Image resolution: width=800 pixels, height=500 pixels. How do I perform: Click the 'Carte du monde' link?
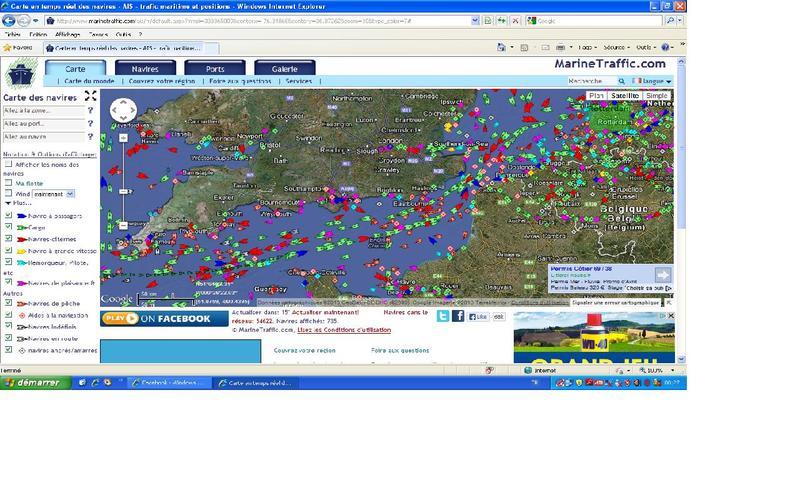[x=89, y=81]
